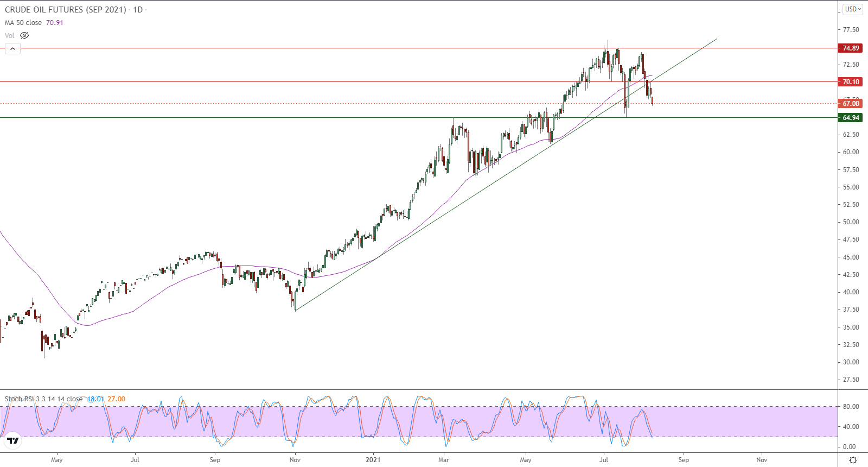
Task: Click the MA value 70.91
Action: click(55, 23)
